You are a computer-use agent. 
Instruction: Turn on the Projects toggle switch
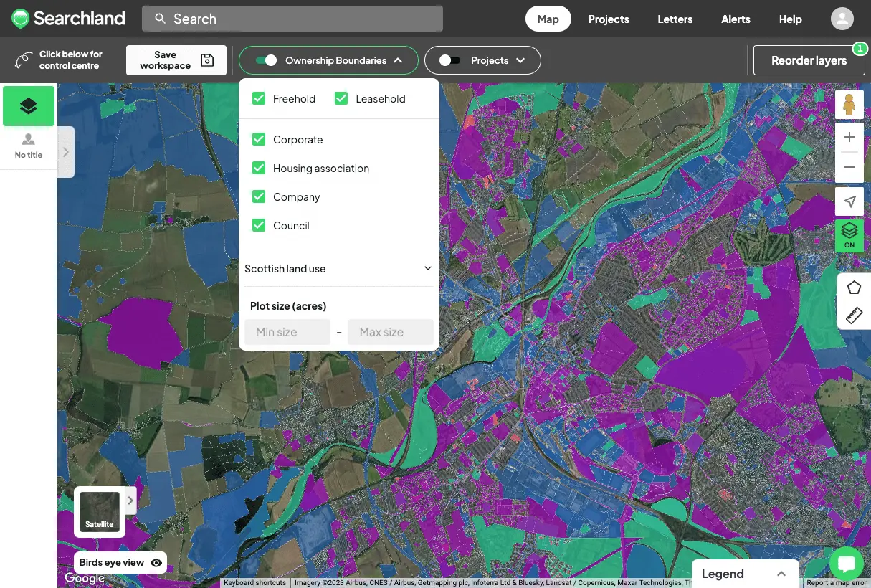coord(449,60)
